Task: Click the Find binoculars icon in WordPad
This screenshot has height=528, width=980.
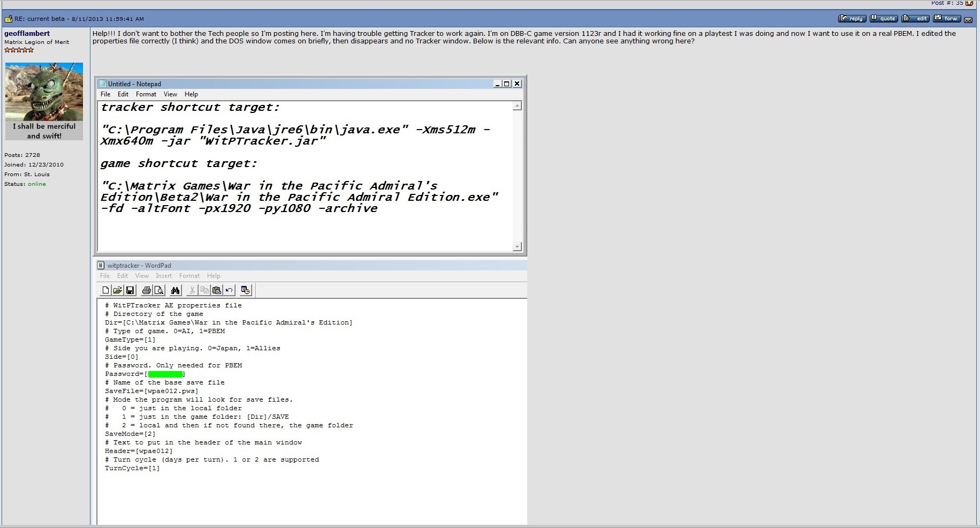Action: (175, 290)
